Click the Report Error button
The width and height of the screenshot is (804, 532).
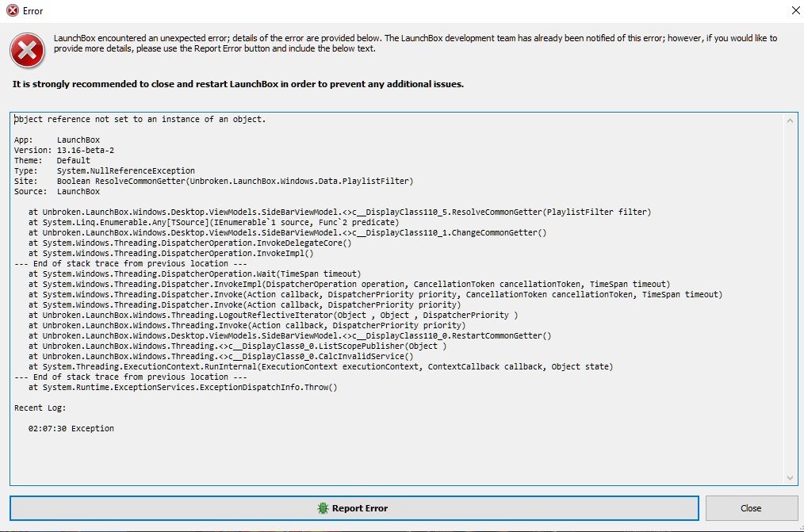coord(354,508)
